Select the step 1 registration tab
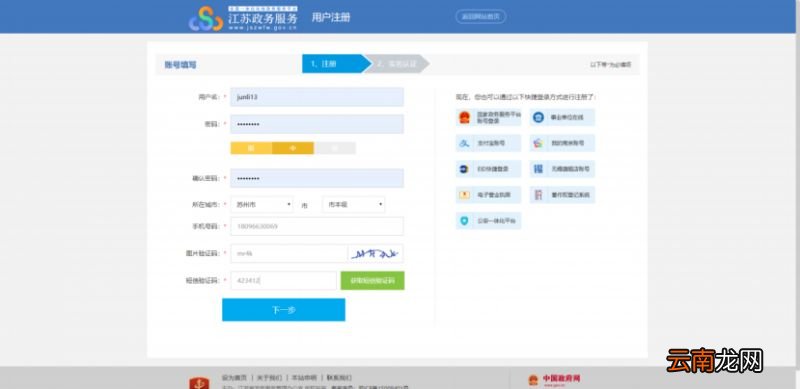Viewport: 800px width, 389px height. (x=336, y=64)
